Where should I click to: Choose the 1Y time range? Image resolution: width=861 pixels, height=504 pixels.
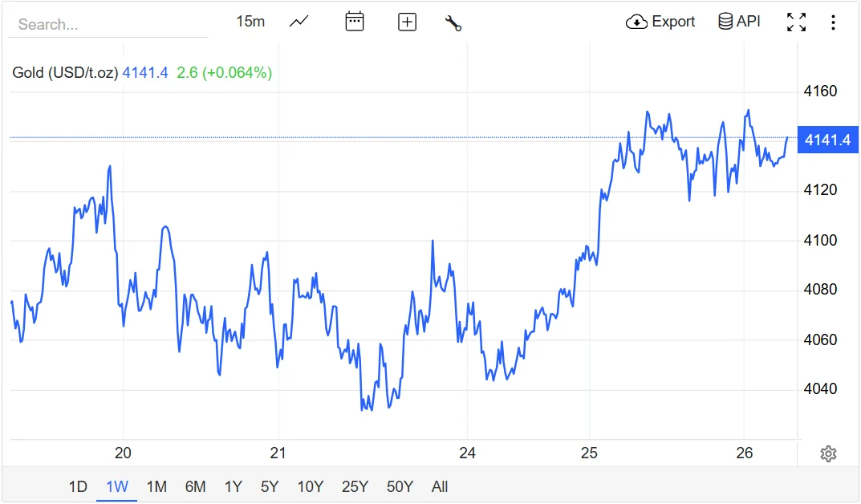click(x=233, y=487)
